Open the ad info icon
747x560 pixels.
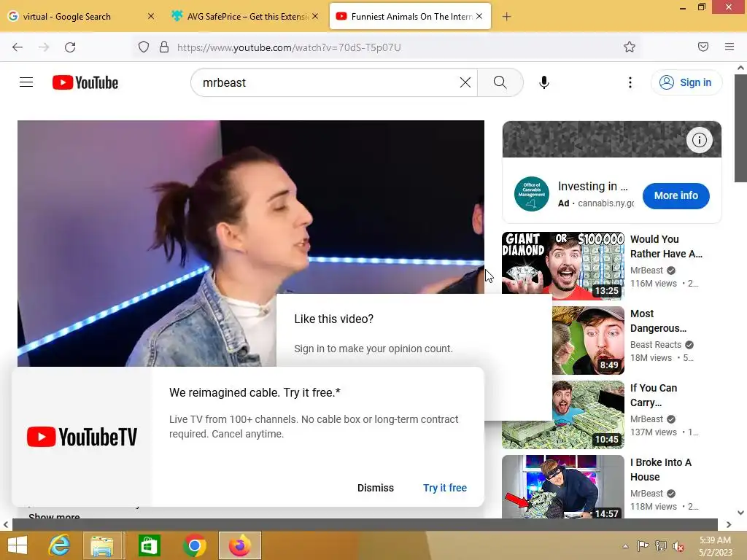tap(699, 140)
